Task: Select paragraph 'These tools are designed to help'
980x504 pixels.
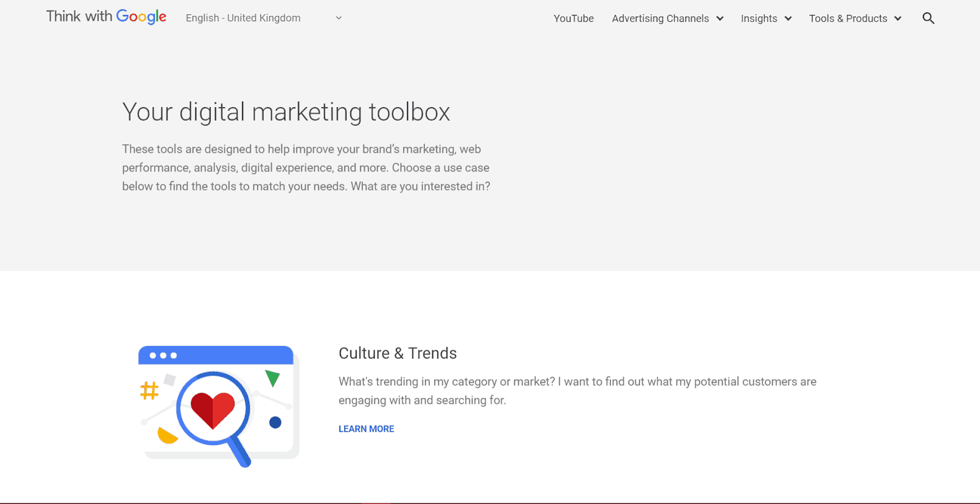Action: click(306, 167)
